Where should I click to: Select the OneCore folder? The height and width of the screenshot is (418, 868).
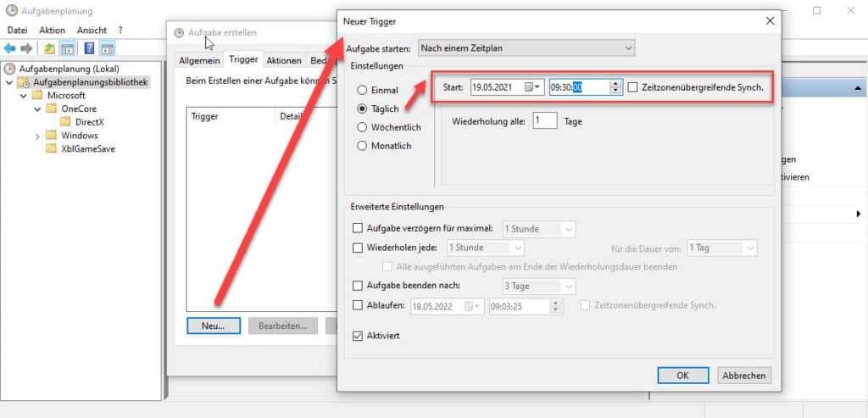(x=79, y=109)
